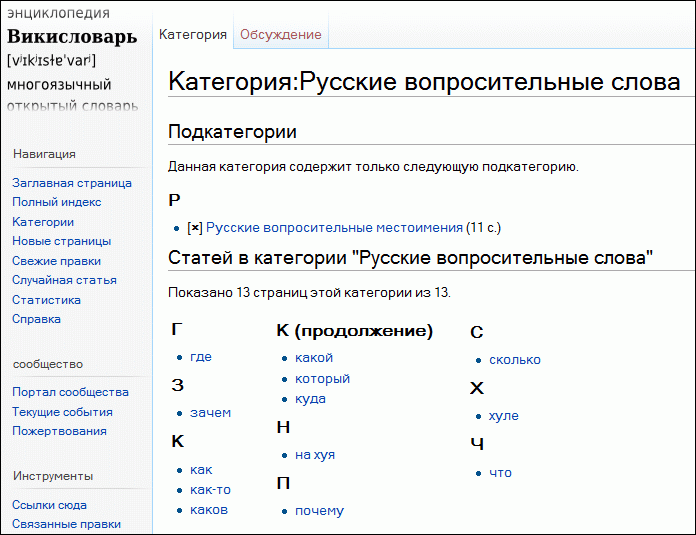696x535 pixels.
Task: Open a Случайная статья random page
Action: (62, 280)
